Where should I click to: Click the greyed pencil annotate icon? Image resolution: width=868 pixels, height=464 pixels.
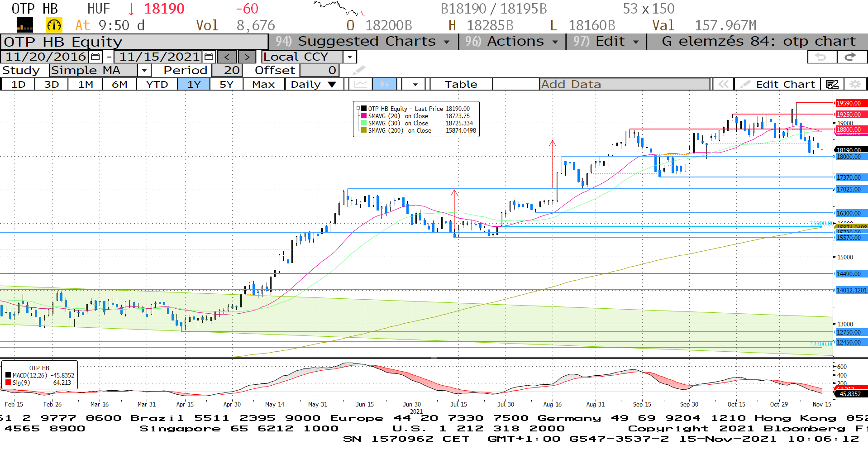tap(358, 70)
